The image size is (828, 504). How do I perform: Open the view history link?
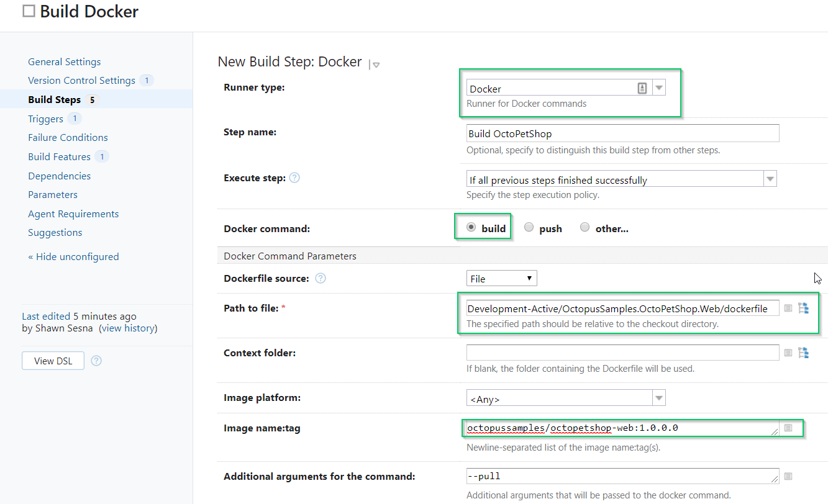pyautogui.click(x=129, y=328)
